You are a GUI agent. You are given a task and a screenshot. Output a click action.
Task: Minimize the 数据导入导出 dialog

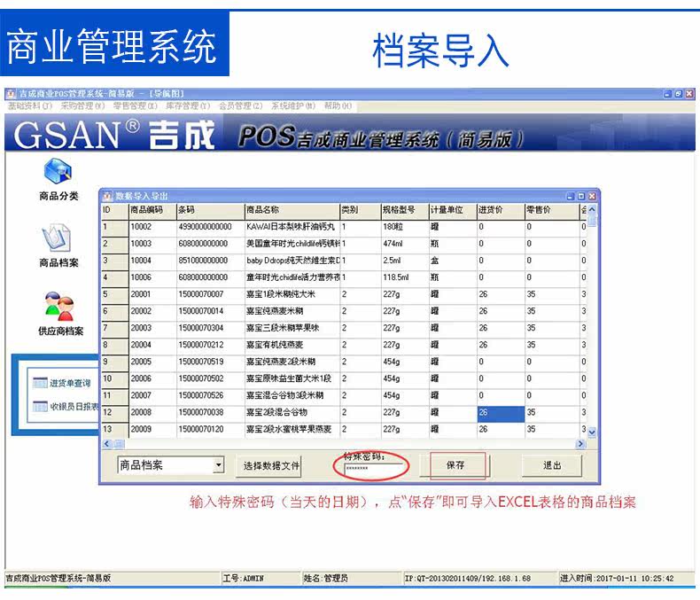click(571, 196)
